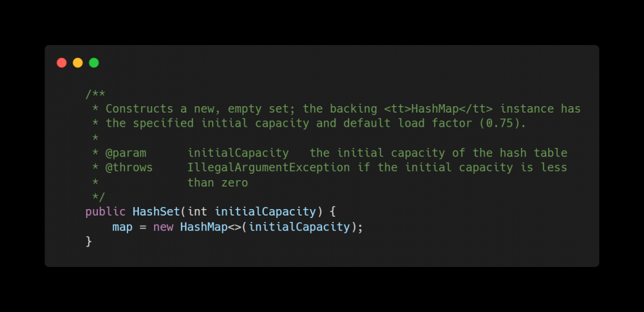Screen dimensions: 644x312
Task: Click IllegalArgumentException in the Javadoc
Action: (269, 167)
